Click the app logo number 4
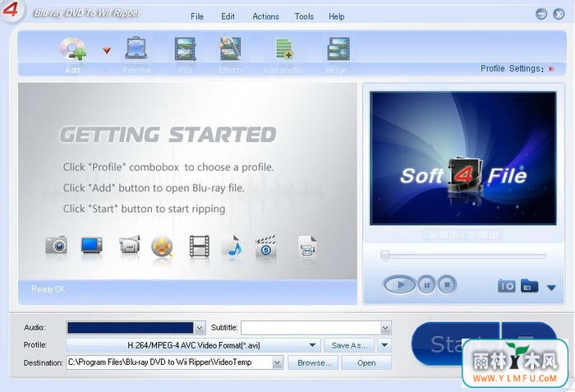 click(x=10, y=9)
